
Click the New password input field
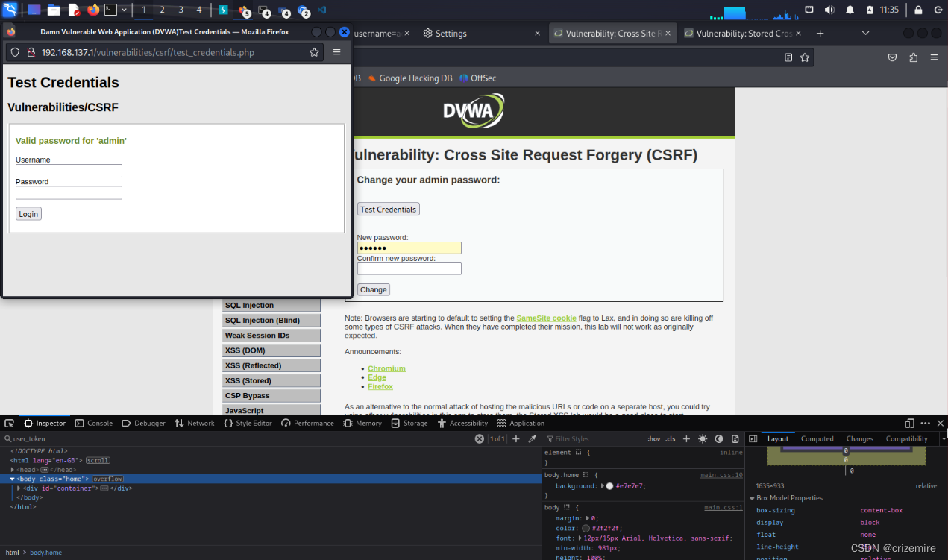409,247
